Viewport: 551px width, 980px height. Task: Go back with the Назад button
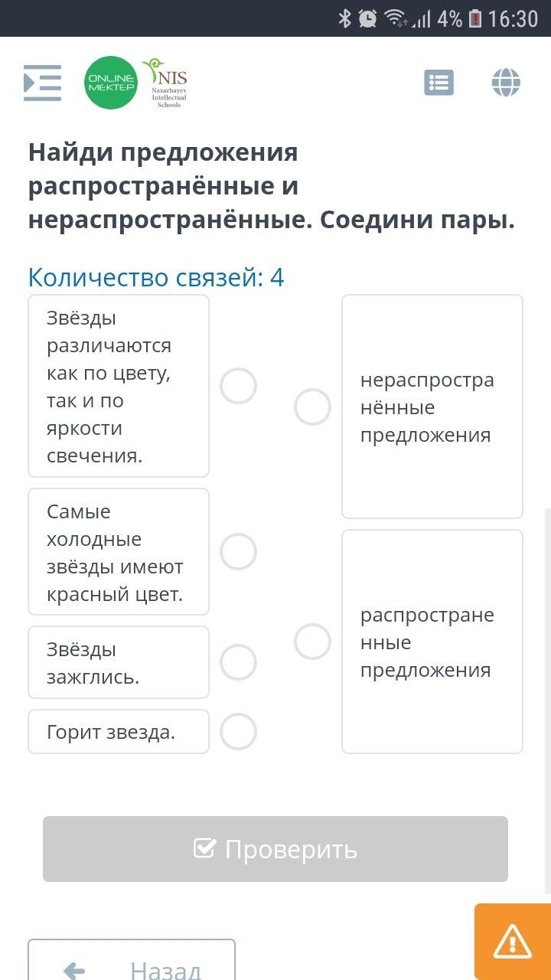pyautogui.click(x=132, y=966)
